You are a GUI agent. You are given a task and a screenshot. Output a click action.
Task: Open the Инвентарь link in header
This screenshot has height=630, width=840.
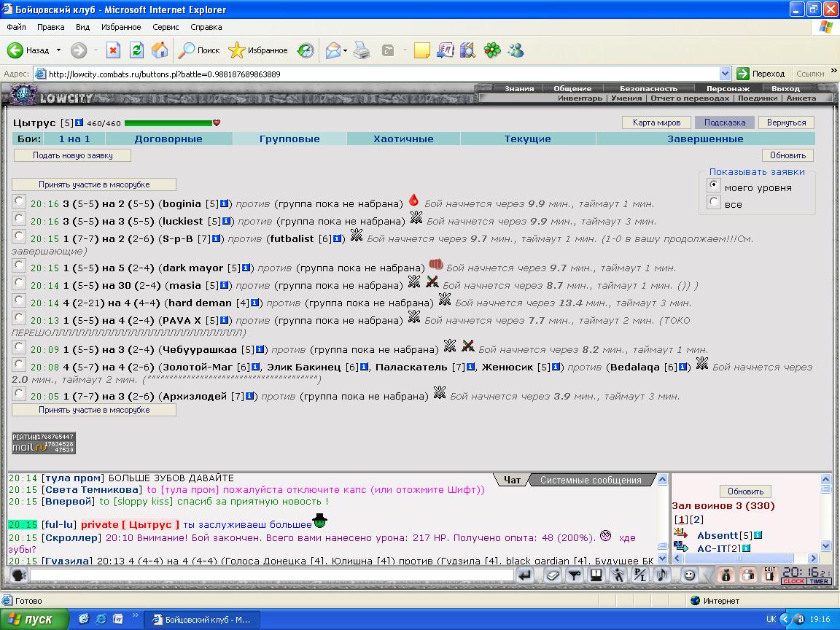(580, 98)
